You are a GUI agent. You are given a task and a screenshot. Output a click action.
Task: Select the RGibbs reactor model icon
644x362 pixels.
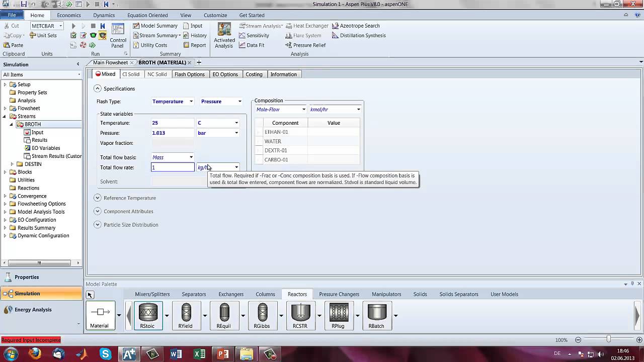click(x=262, y=315)
